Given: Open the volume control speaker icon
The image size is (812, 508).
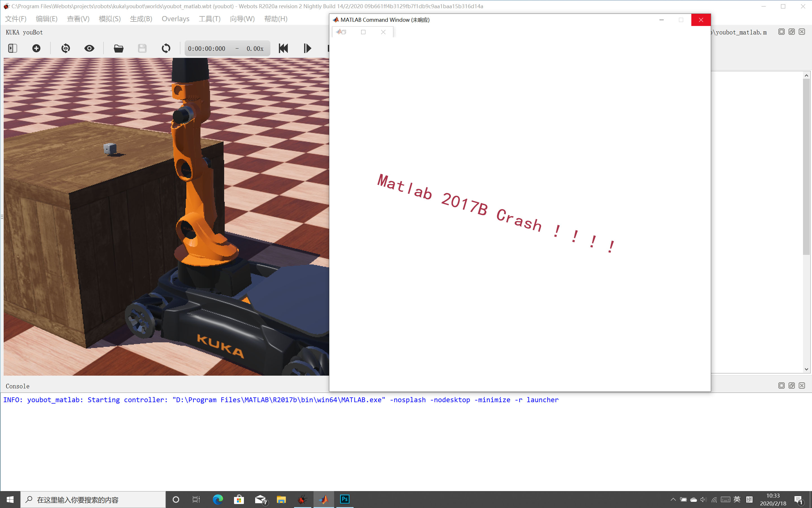Looking at the screenshot, I should click(x=704, y=500).
